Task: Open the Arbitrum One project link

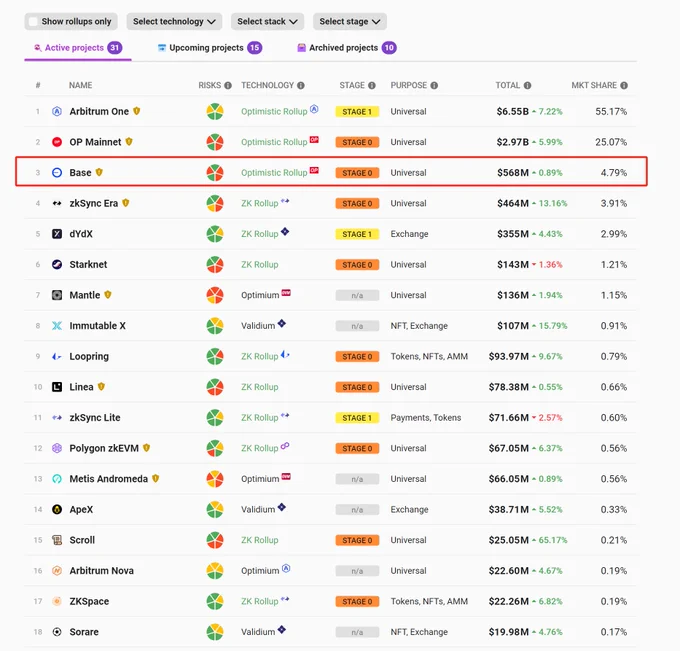Action: [x=99, y=111]
